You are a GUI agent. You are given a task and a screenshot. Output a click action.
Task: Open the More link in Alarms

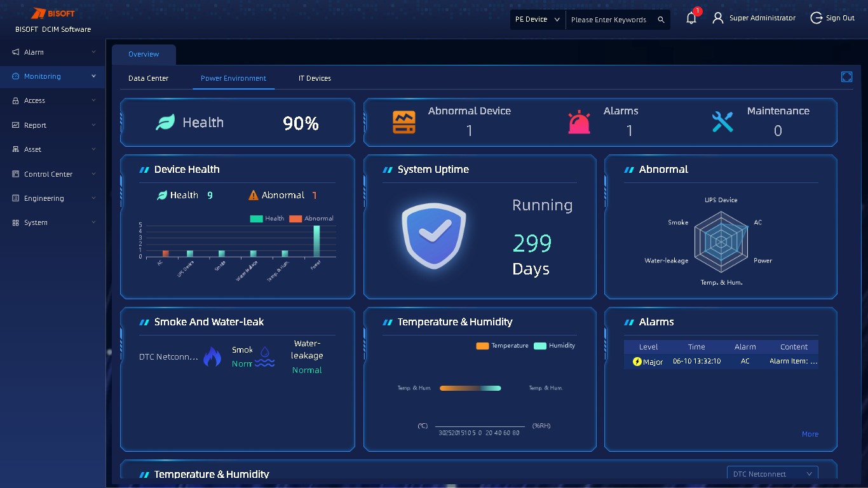(810, 434)
